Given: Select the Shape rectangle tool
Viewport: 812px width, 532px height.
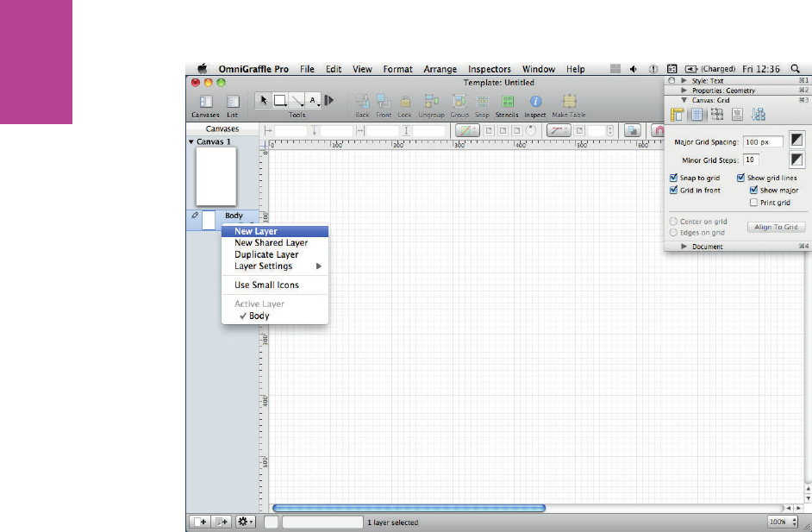Looking at the screenshot, I should [280, 100].
